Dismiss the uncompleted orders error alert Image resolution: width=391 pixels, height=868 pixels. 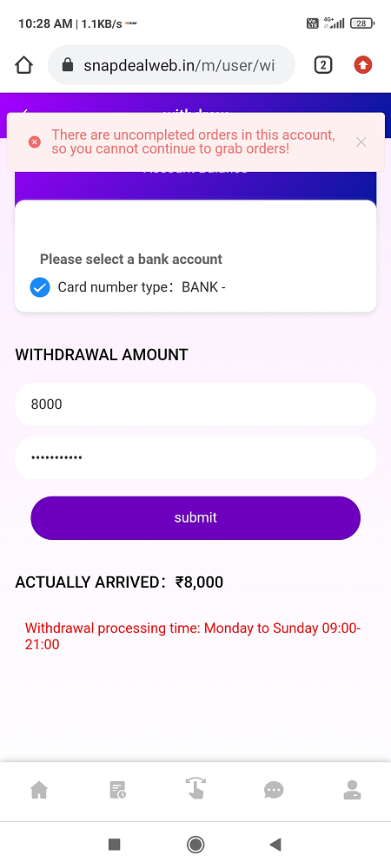(361, 142)
